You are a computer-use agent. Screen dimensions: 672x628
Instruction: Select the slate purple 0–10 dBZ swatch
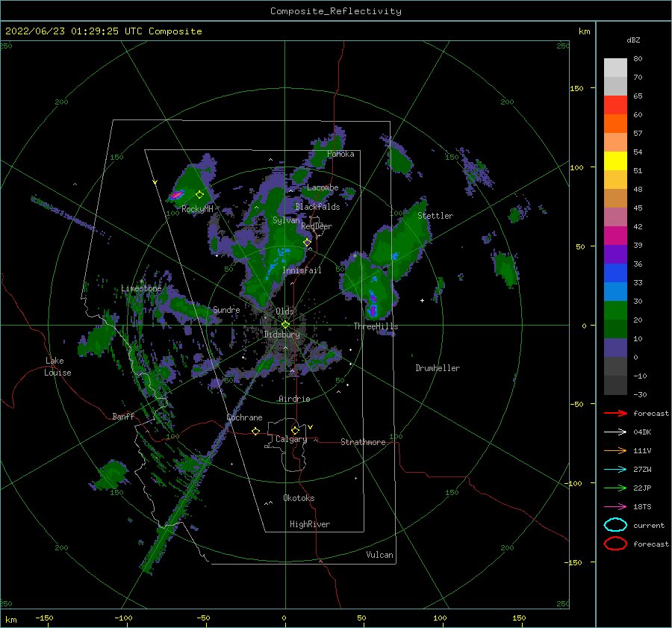click(615, 348)
